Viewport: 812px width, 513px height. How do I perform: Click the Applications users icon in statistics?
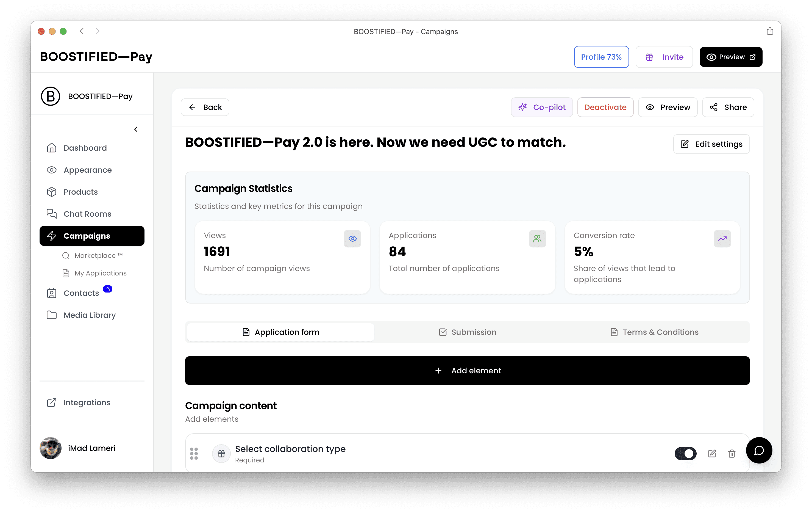(537, 239)
